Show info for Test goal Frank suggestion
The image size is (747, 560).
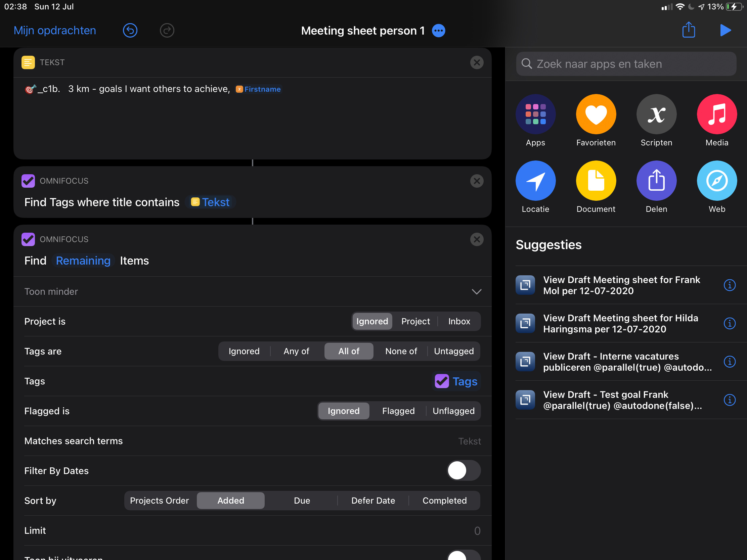tap(730, 400)
